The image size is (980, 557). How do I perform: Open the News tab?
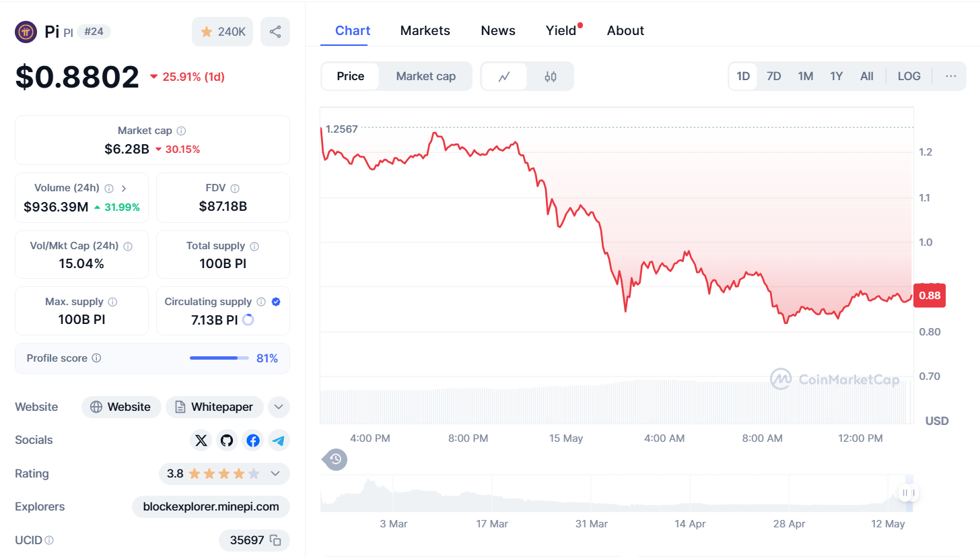click(x=498, y=30)
